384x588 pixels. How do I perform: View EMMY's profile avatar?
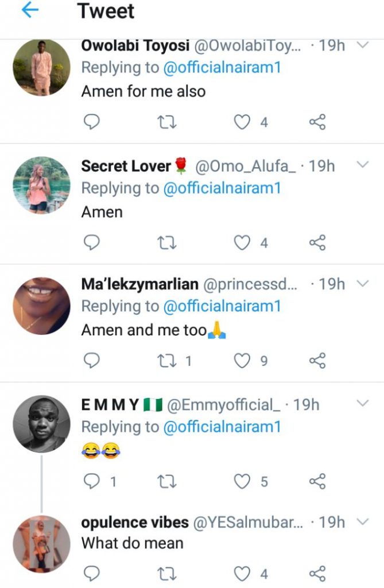pos(41,424)
